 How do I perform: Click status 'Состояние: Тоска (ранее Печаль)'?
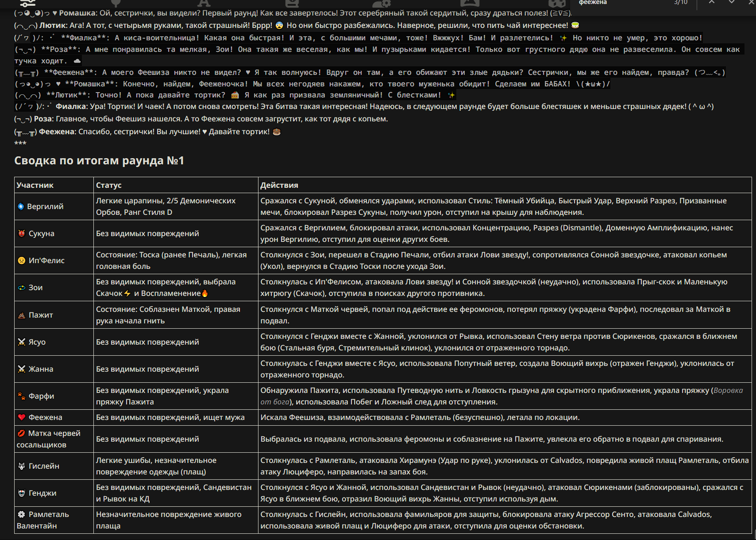click(176, 260)
